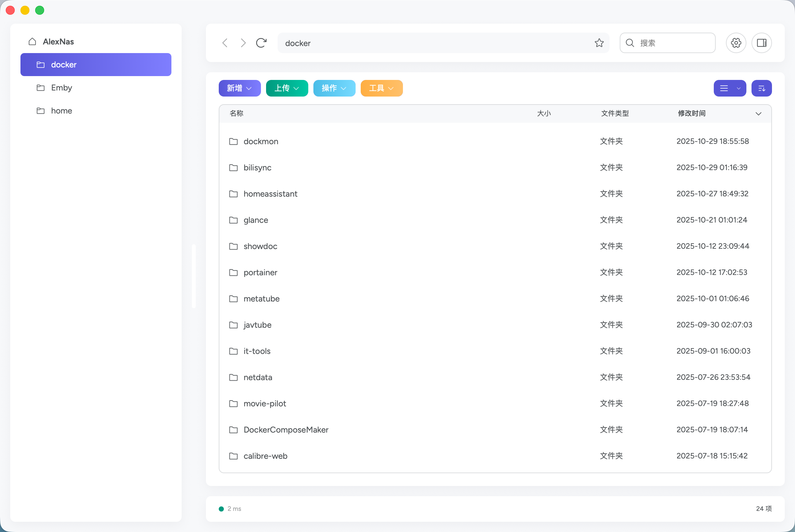Click the 操作 operations button
Viewport: 795px width, 532px height.
tap(334, 88)
